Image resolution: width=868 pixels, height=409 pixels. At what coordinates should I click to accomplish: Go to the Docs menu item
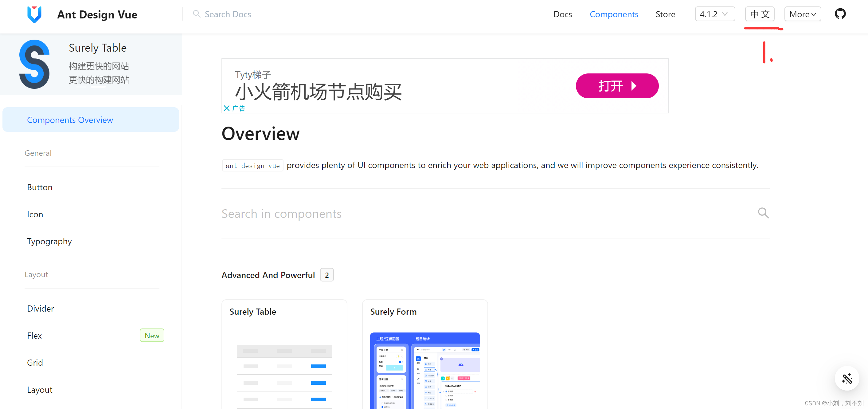tap(562, 14)
